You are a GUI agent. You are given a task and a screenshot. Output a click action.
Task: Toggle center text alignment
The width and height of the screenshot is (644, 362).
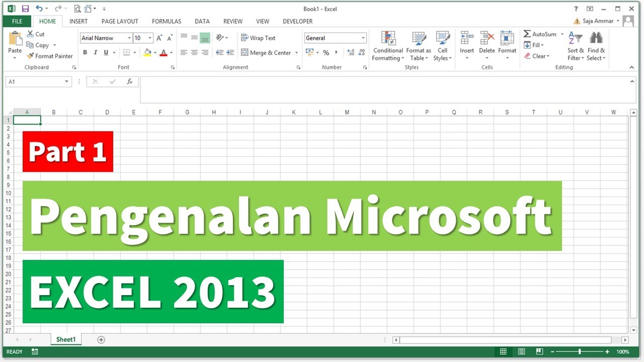[x=194, y=53]
